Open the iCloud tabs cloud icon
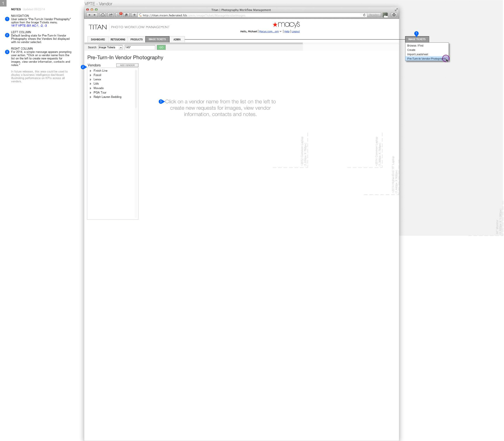This screenshot has width=504, height=441. 103,15
